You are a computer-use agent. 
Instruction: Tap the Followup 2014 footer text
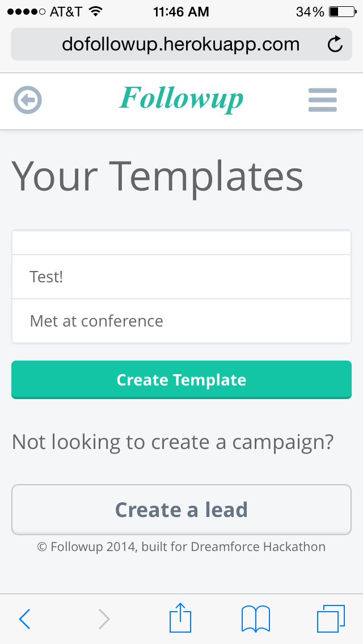[181, 547]
